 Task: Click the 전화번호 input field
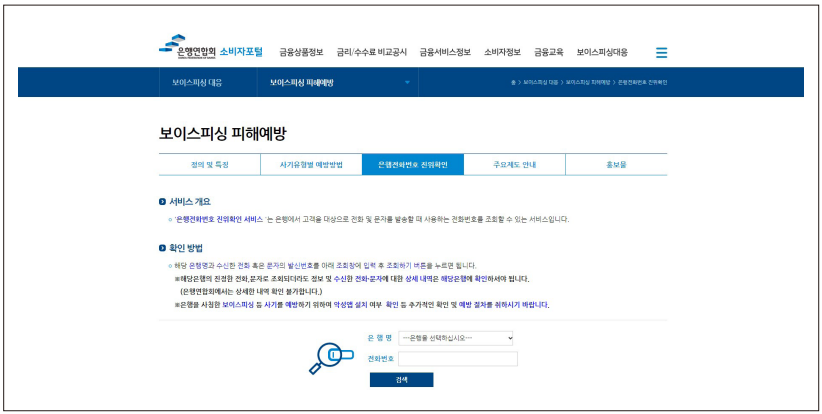pyautogui.click(x=458, y=359)
